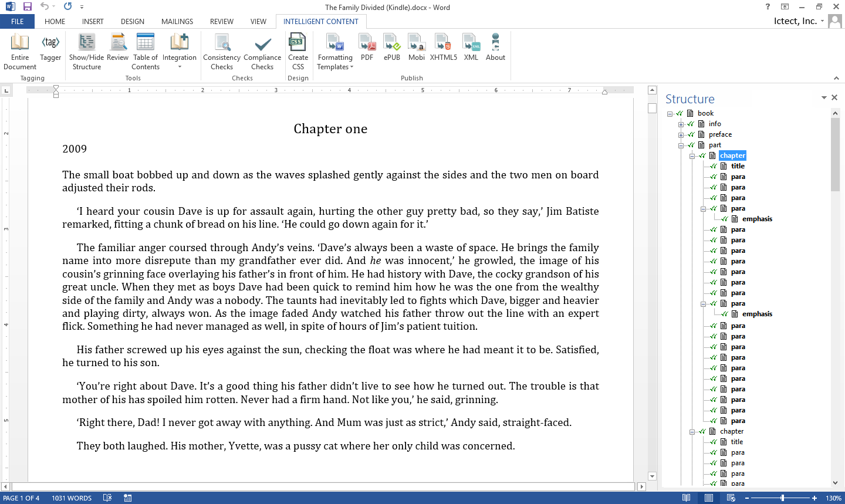Switch to the INSERT tab
Image resolution: width=845 pixels, height=504 pixels.
point(93,22)
